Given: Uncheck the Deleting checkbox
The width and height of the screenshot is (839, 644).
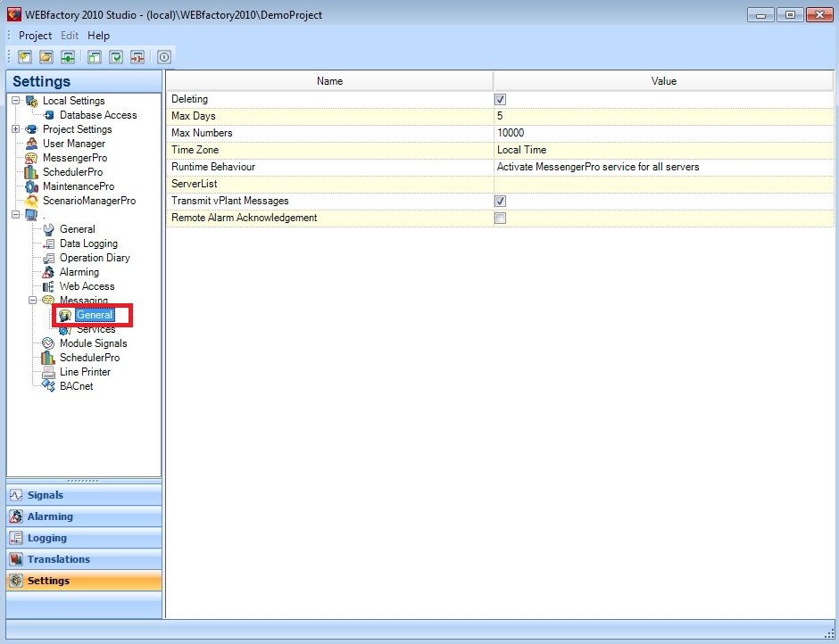Looking at the screenshot, I should 501,100.
